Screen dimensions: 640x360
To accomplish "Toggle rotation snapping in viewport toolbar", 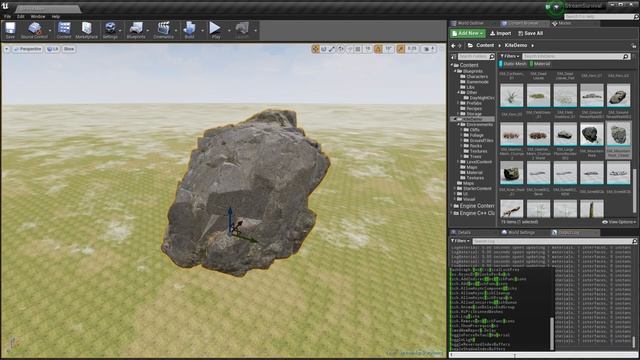I will [378, 49].
